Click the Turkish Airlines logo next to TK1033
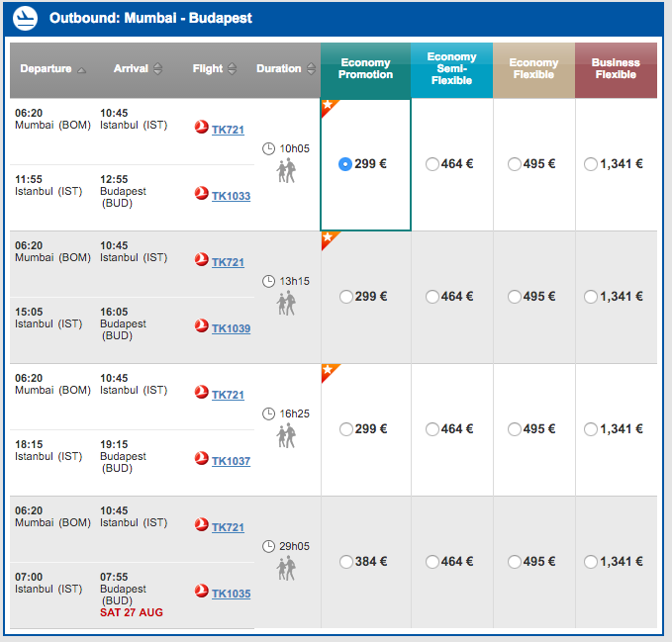Screen dimensions: 672x642 [202, 194]
